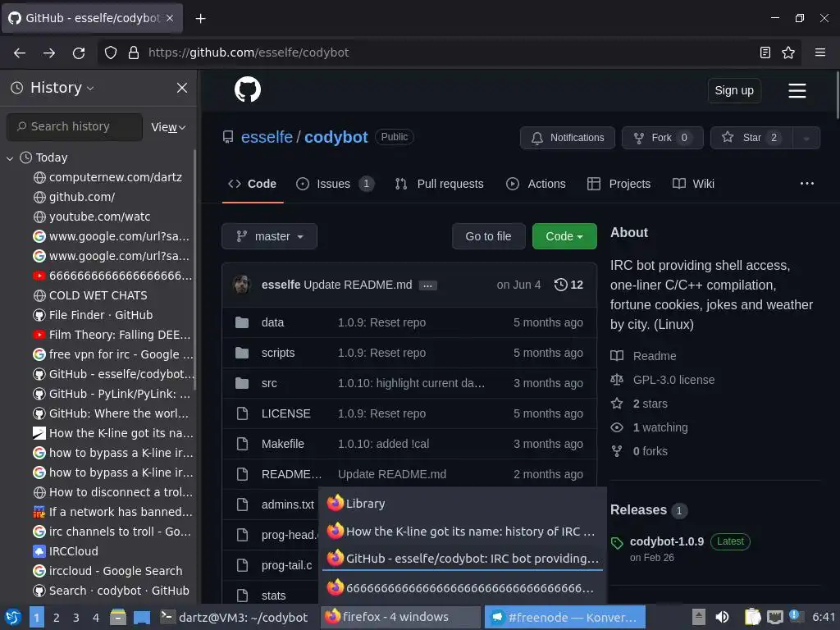Open GitHub's hamburger navigation menu
840x630 pixels.
797,90
